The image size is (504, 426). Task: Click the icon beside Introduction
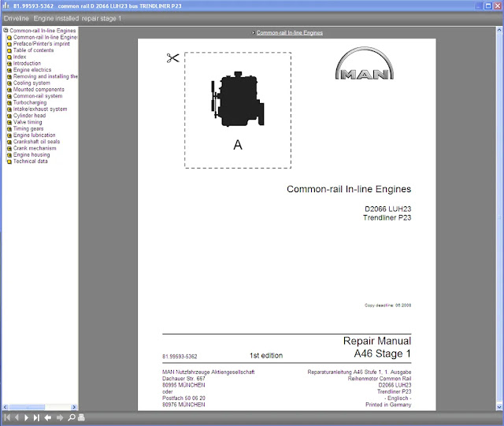click(9, 64)
